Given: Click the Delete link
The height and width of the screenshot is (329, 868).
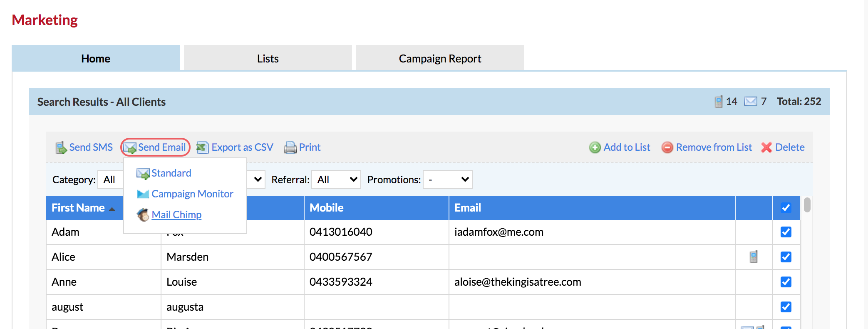Looking at the screenshot, I should (x=790, y=147).
